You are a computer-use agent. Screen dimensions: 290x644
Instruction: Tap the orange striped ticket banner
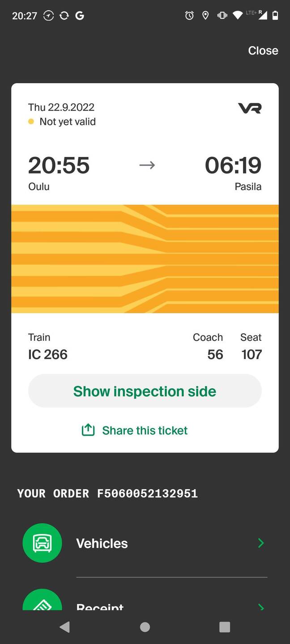click(145, 258)
